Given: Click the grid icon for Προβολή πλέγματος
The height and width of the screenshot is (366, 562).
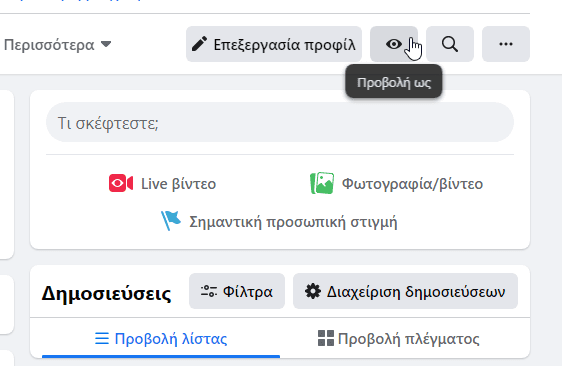Looking at the screenshot, I should click(x=326, y=338).
